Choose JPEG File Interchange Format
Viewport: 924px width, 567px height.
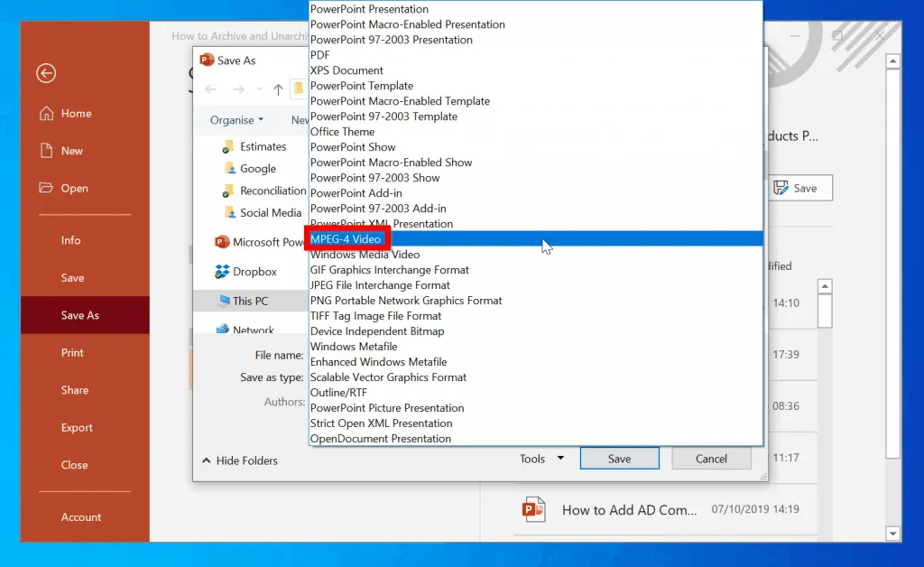[536, 284]
